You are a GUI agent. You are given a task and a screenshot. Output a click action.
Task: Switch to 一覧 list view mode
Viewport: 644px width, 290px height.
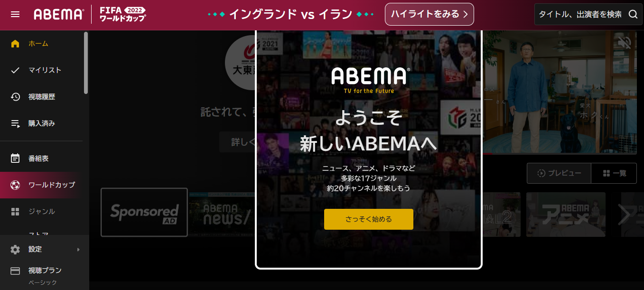click(614, 173)
